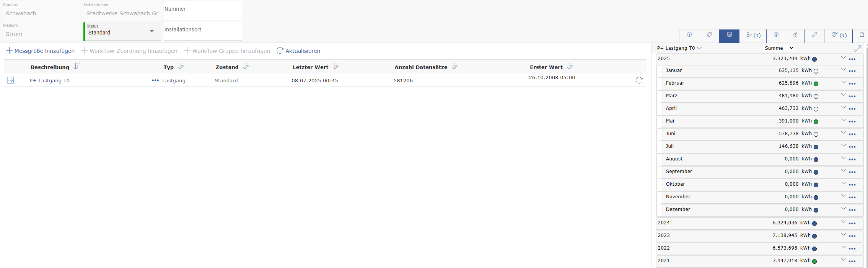Sort by Letzter Wert column

pos(336,67)
